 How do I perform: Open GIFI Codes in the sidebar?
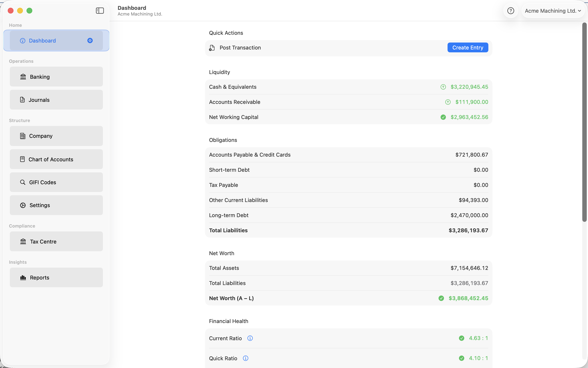pyautogui.click(x=56, y=182)
